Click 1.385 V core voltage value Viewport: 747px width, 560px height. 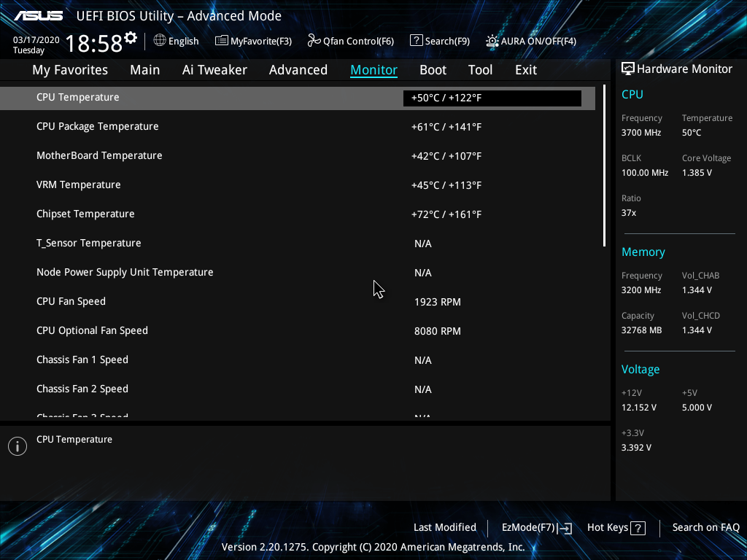[697, 172]
